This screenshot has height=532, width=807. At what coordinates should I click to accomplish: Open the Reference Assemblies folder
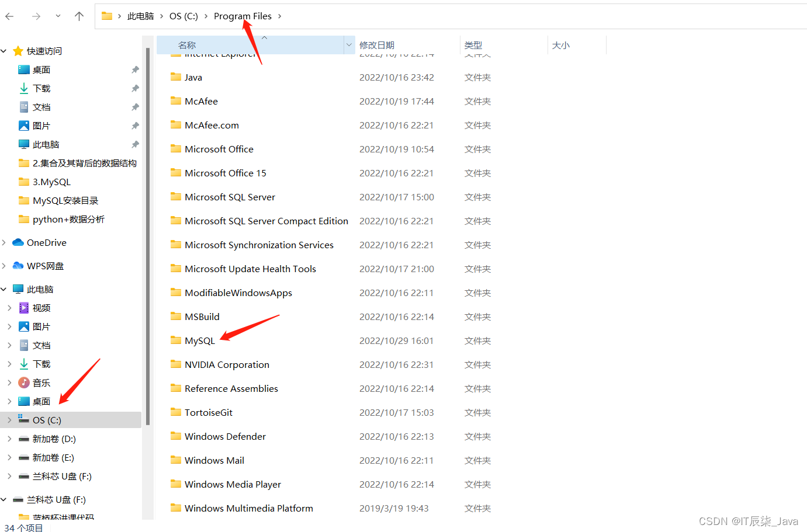click(231, 388)
